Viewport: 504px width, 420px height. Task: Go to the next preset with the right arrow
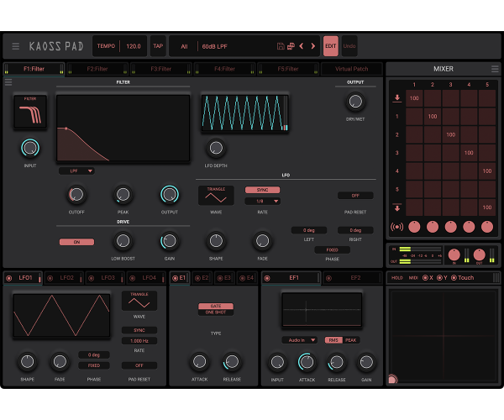pos(313,46)
